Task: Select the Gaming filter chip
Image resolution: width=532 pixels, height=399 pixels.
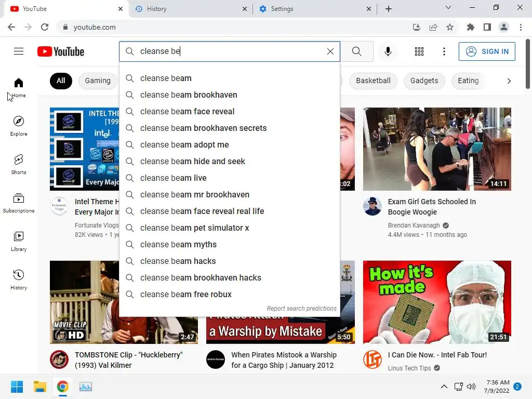Action: (98, 81)
